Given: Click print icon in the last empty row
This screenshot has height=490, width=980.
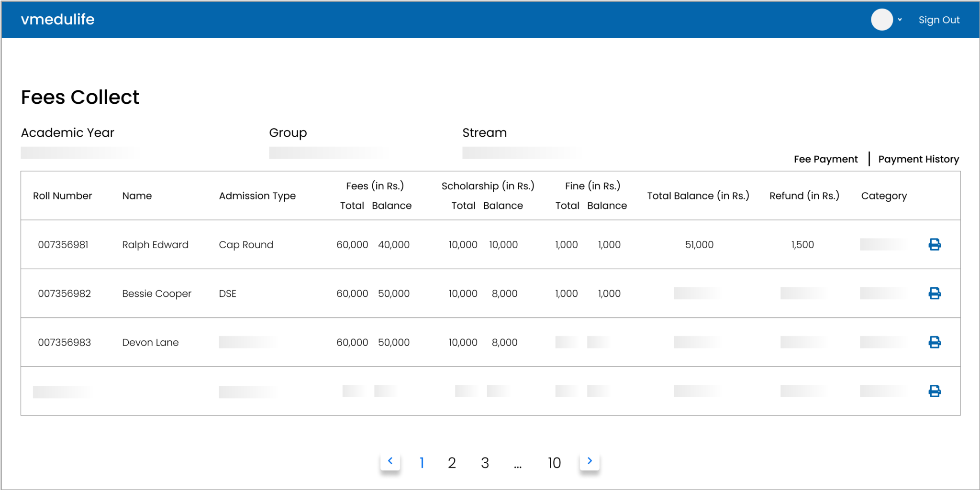Looking at the screenshot, I should [x=934, y=391].
